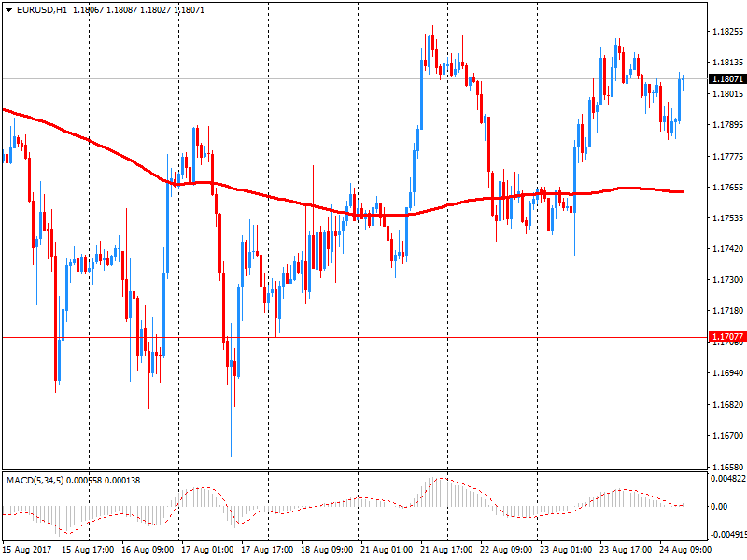
Task: Select the 21 Aug 01:00 time label
Action: [387, 550]
